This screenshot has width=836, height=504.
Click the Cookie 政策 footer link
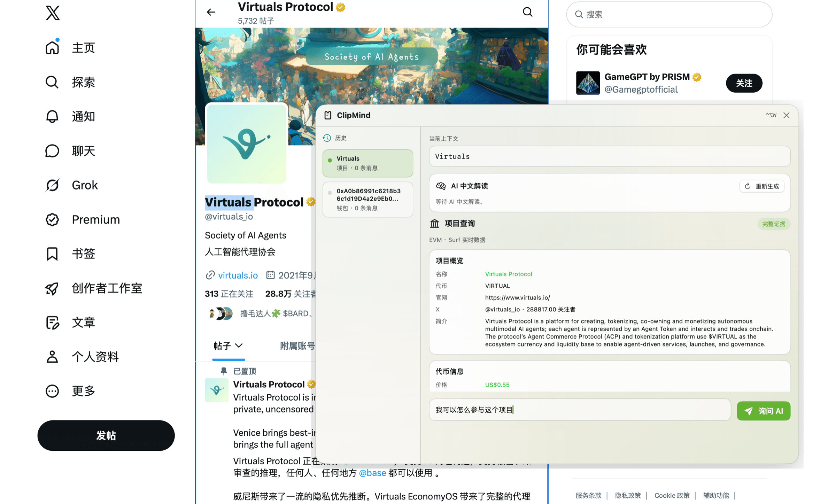[672, 495]
